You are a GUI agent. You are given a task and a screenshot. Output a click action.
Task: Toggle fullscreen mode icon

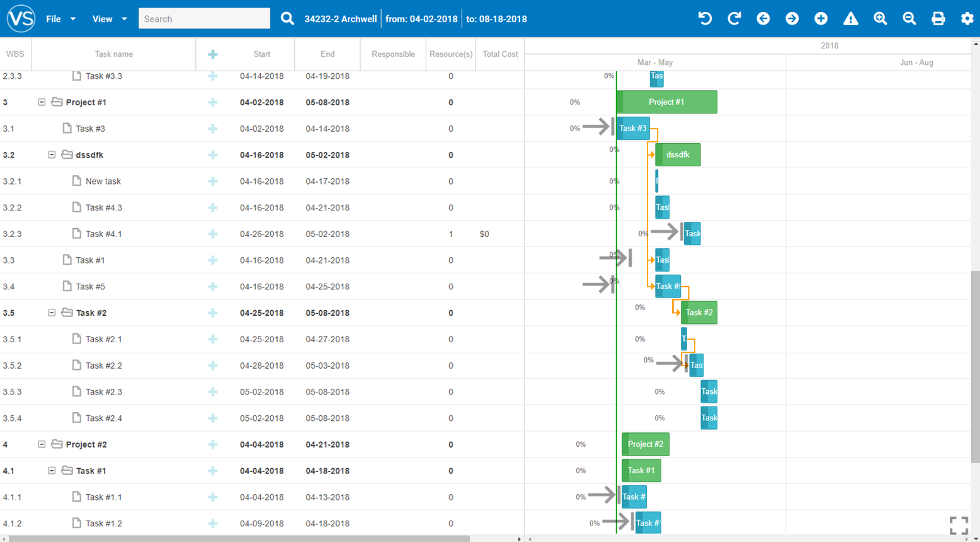[959, 526]
